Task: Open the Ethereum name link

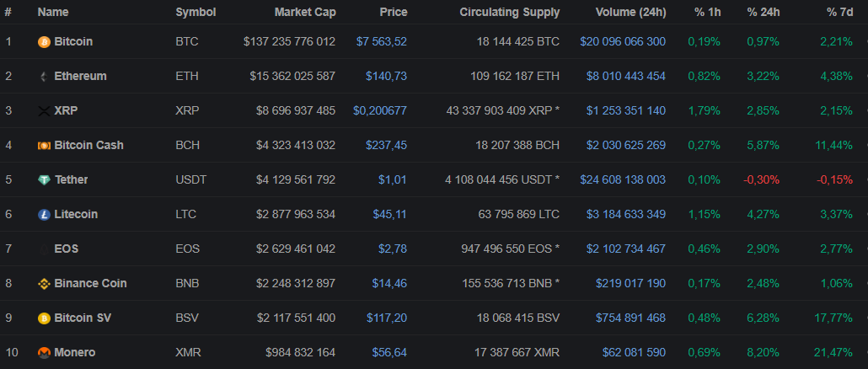Action: (x=80, y=76)
